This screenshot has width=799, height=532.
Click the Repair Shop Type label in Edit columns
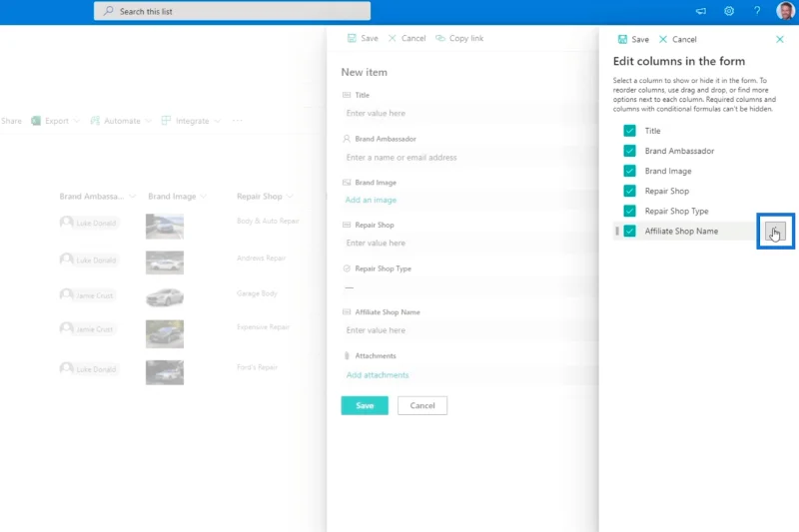676,211
